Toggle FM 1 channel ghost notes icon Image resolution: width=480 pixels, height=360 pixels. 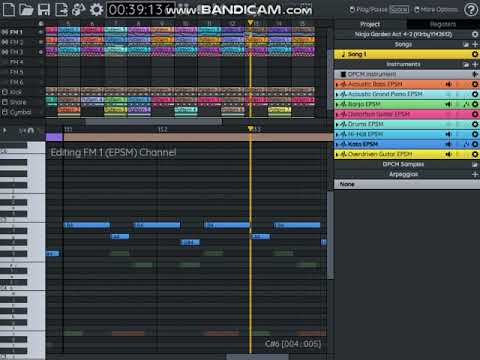[41, 32]
